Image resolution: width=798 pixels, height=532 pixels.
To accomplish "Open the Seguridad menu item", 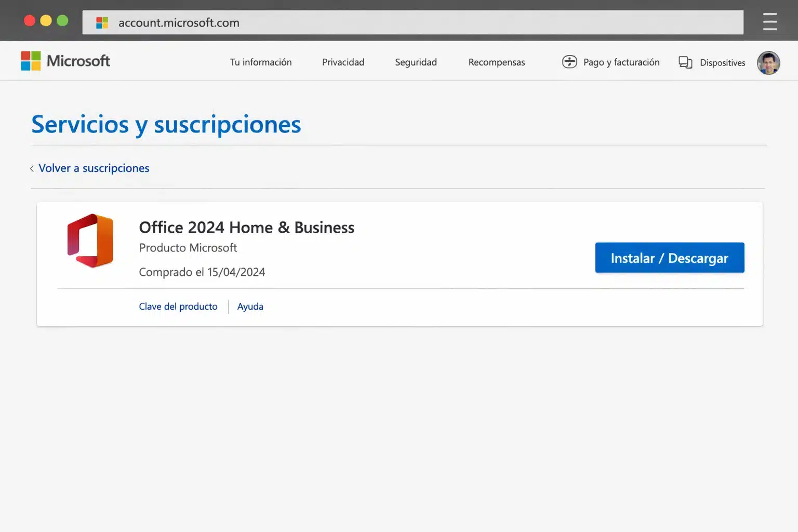I will [x=416, y=62].
